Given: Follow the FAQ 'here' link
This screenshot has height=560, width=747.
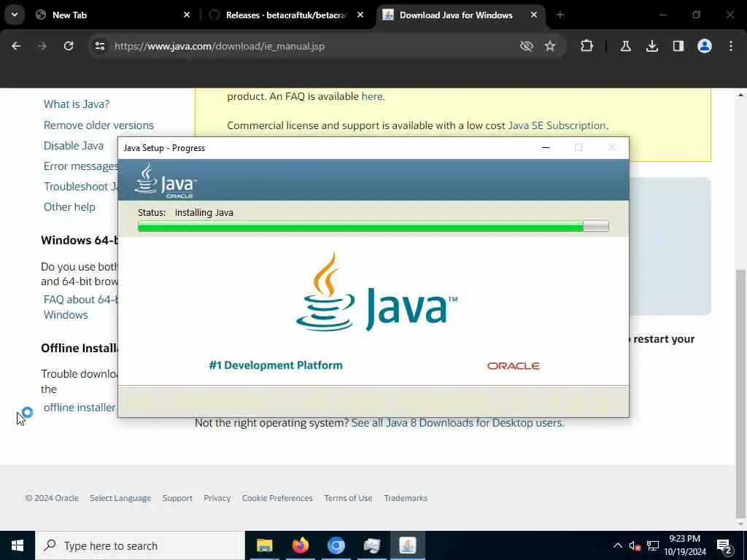Looking at the screenshot, I should click(x=371, y=96).
